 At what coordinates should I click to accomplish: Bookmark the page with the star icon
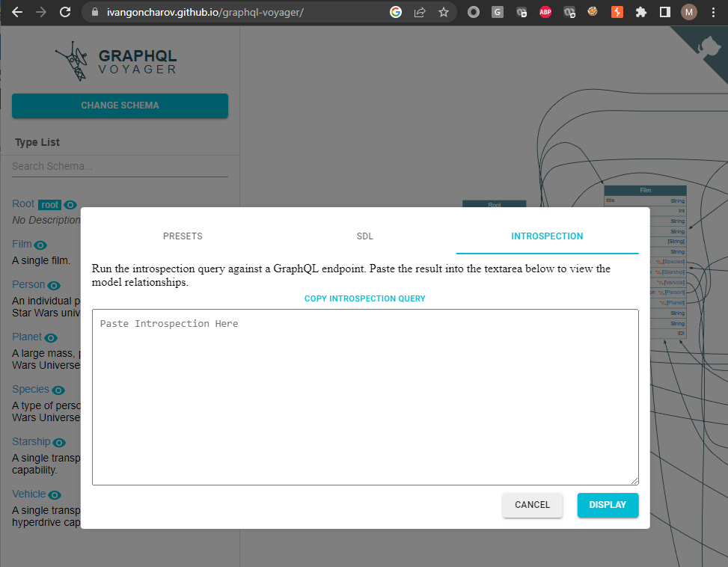point(444,12)
